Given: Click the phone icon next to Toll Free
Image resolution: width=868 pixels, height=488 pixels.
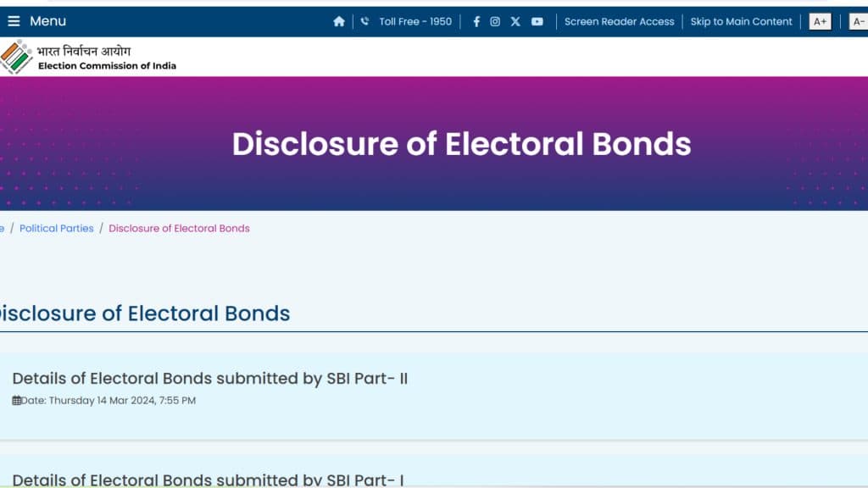Looking at the screenshot, I should coord(364,21).
